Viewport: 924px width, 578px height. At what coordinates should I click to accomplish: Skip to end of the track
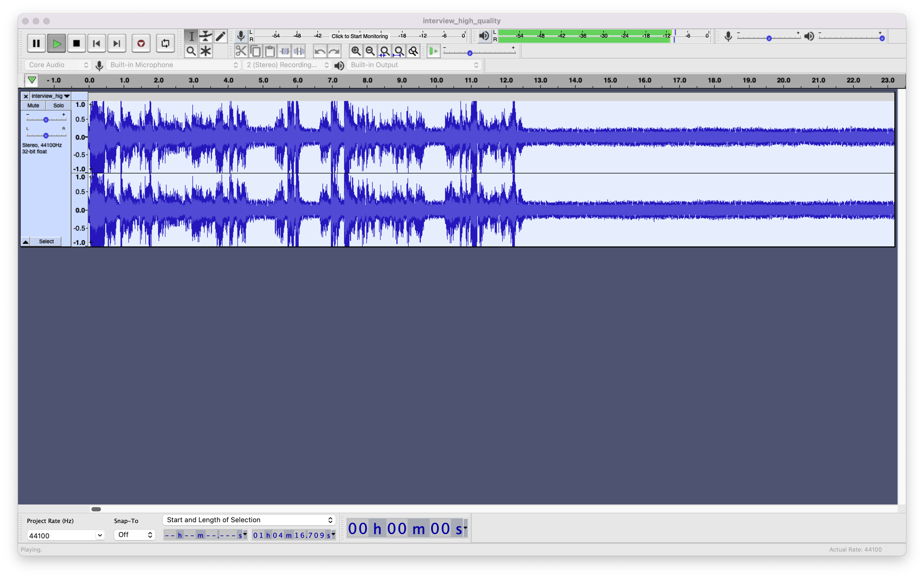(117, 43)
